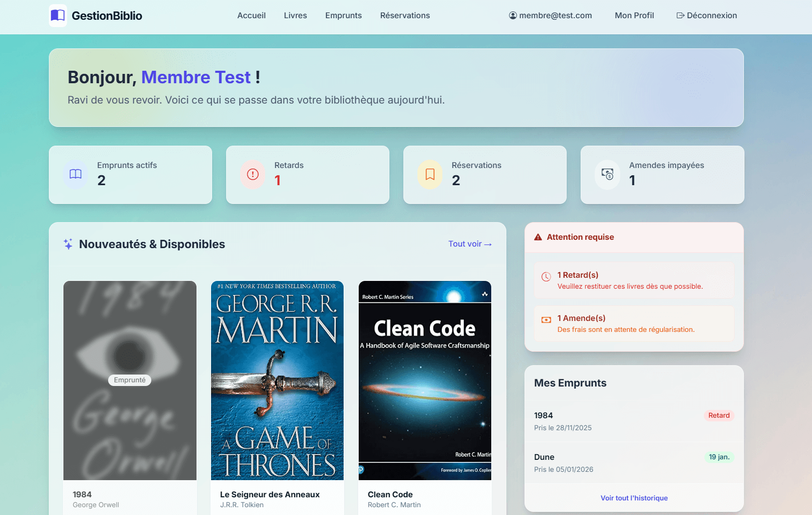Open the Accueil navigation item
The height and width of the screenshot is (515, 812).
(252, 16)
